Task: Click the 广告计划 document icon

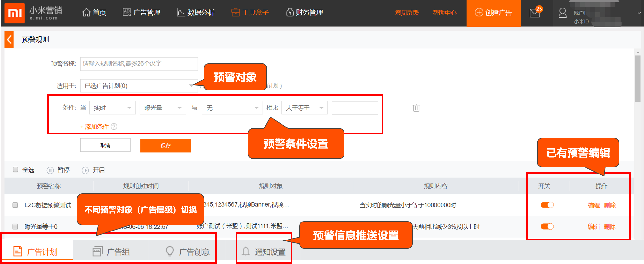Action: pyautogui.click(x=18, y=251)
